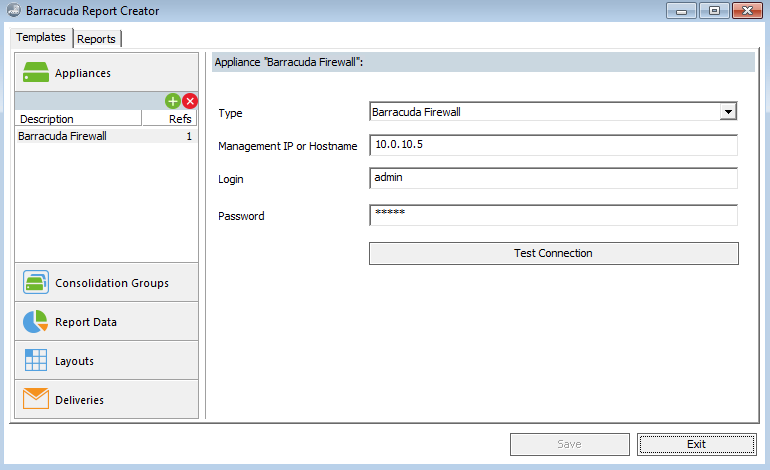Click the green add appliance plus icon

click(x=172, y=101)
